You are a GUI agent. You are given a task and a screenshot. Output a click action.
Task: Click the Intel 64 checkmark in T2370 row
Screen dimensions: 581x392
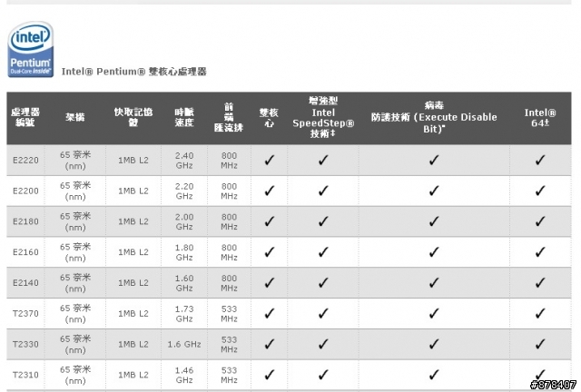point(540,314)
